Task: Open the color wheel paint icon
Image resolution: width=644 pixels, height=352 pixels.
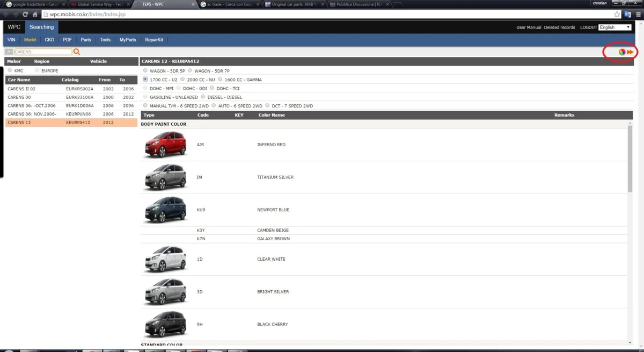Action: coord(622,52)
